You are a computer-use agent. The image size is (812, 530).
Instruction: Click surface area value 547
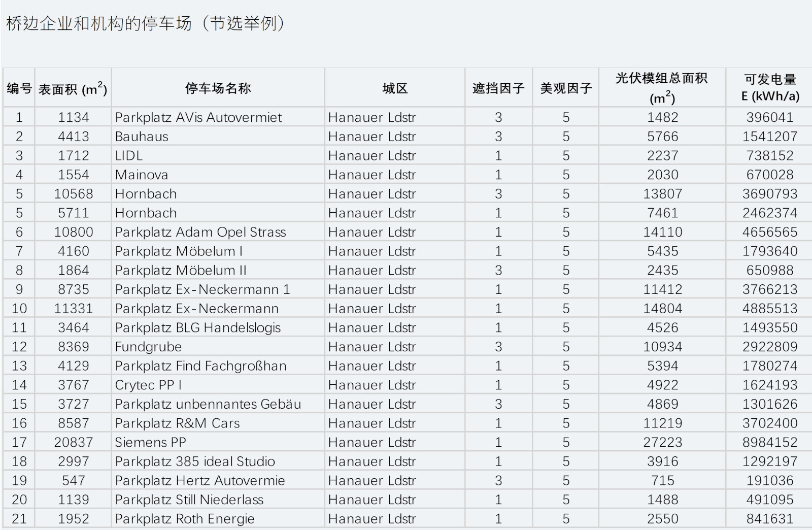pos(74,481)
